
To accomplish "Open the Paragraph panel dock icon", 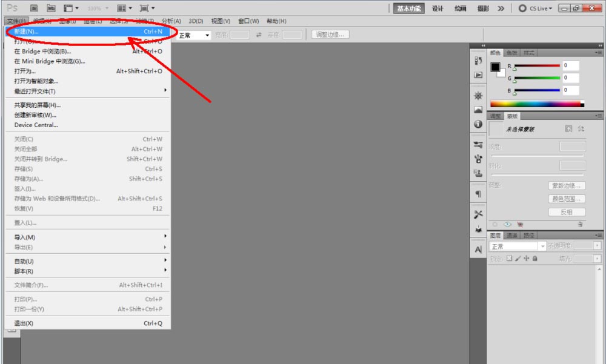I will pyautogui.click(x=478, y=194).
